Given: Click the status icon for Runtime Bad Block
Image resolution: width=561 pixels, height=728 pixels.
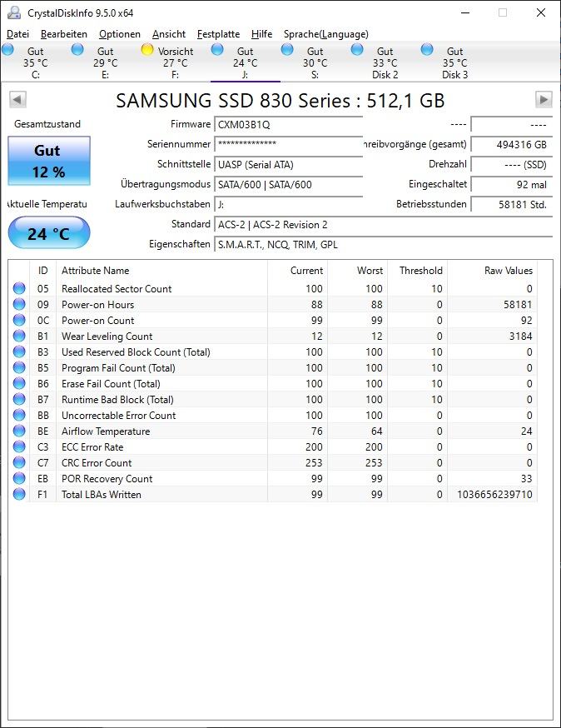Looking at the screenshot, I should click(19, 399).
